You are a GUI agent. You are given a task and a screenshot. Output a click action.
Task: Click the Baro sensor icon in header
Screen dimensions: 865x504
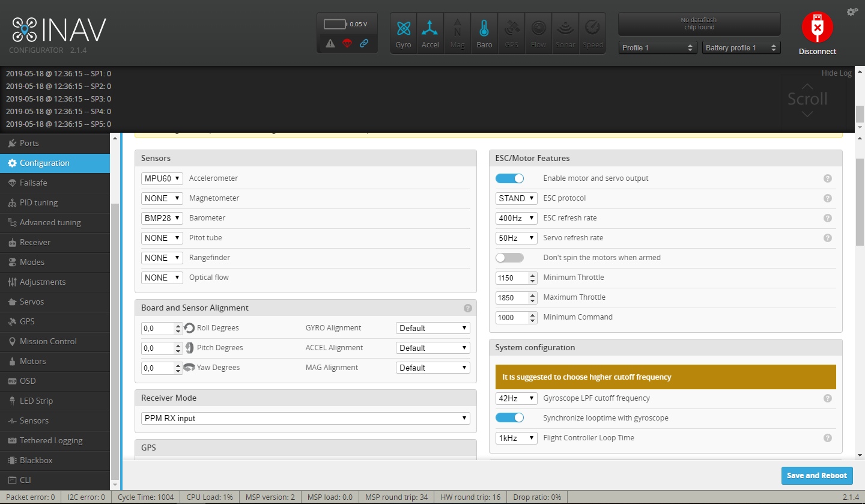484,33
